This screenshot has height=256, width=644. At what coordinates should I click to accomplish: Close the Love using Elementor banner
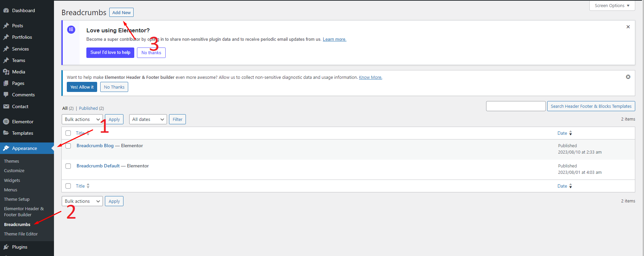point(628,27)
